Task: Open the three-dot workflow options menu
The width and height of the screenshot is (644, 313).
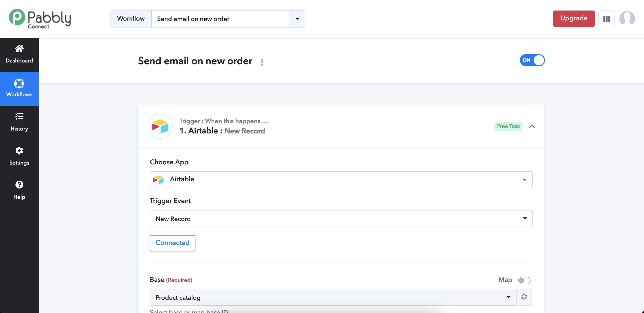Action: click(262, 62)
